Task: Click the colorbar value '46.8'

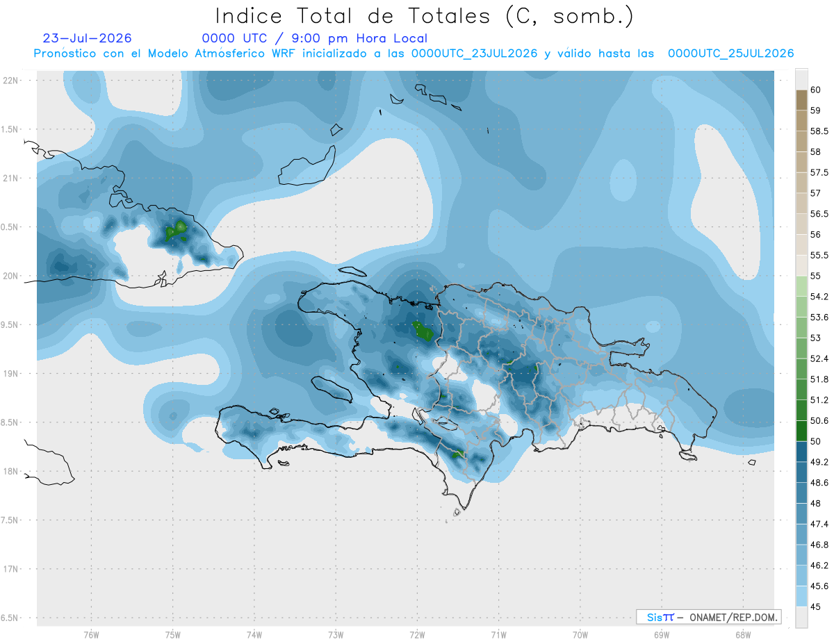Action: (x=819, y=545)
